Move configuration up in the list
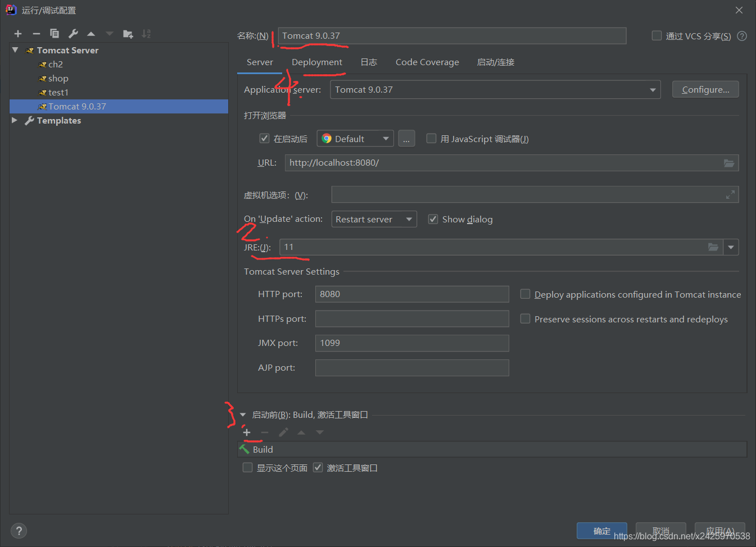This screenshot has width=756, height=547. pos(91,34)
